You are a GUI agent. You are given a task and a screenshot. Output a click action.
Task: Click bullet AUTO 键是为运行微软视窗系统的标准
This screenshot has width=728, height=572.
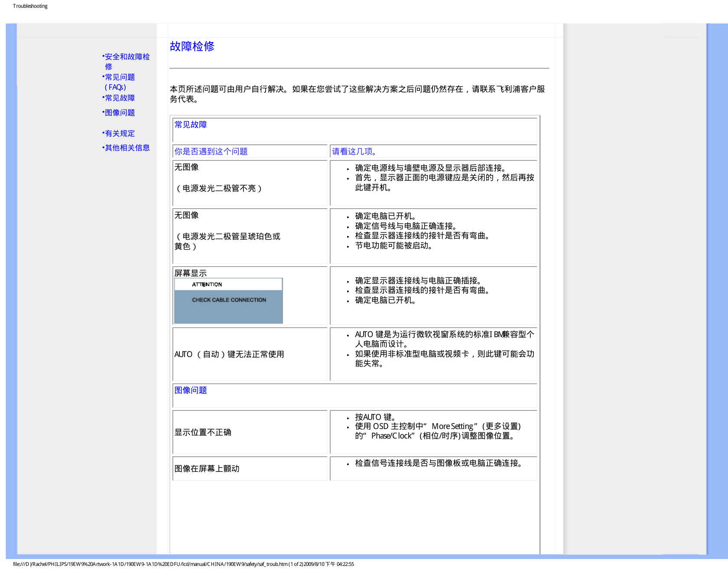click(x=445, y=339)
